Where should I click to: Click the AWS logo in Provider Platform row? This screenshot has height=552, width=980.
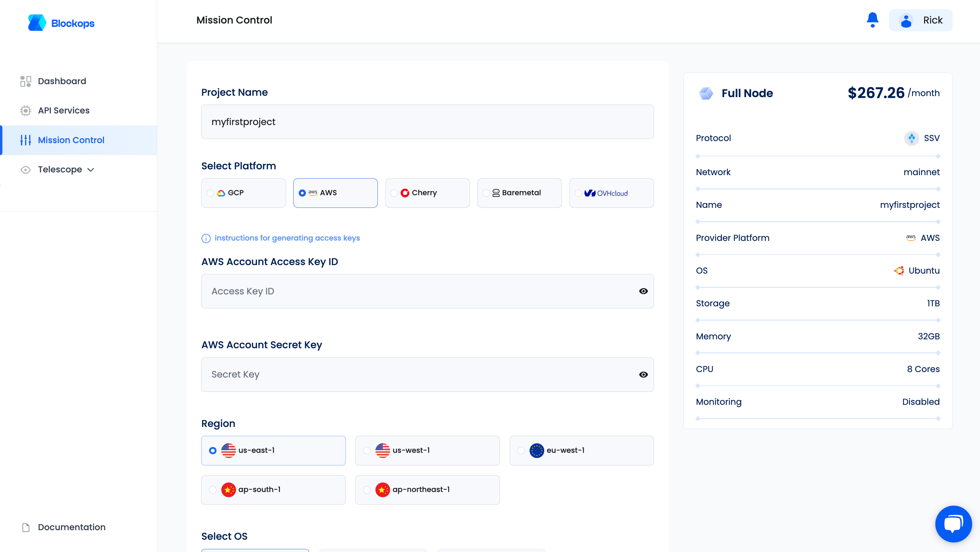(x=911, y=237)
